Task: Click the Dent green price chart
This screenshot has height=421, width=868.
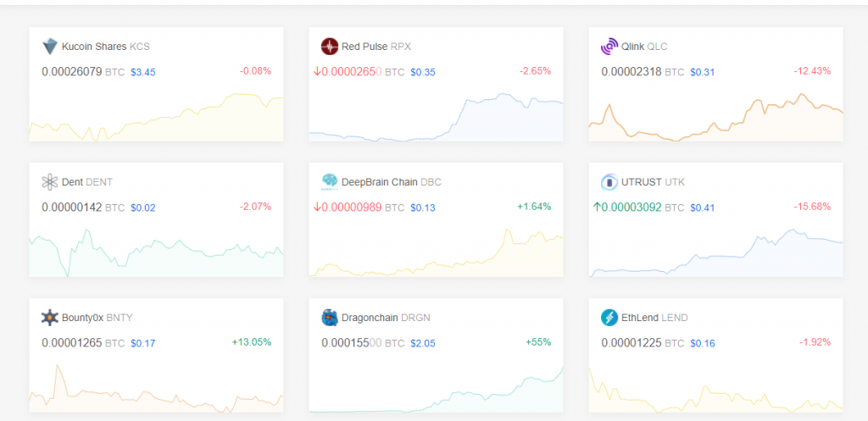Action: [156, 252]
